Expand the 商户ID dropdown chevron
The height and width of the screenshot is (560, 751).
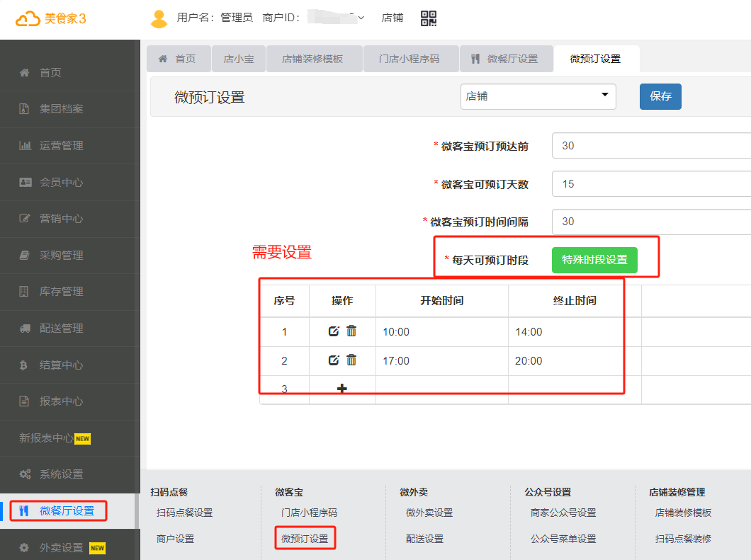point(361,18)
